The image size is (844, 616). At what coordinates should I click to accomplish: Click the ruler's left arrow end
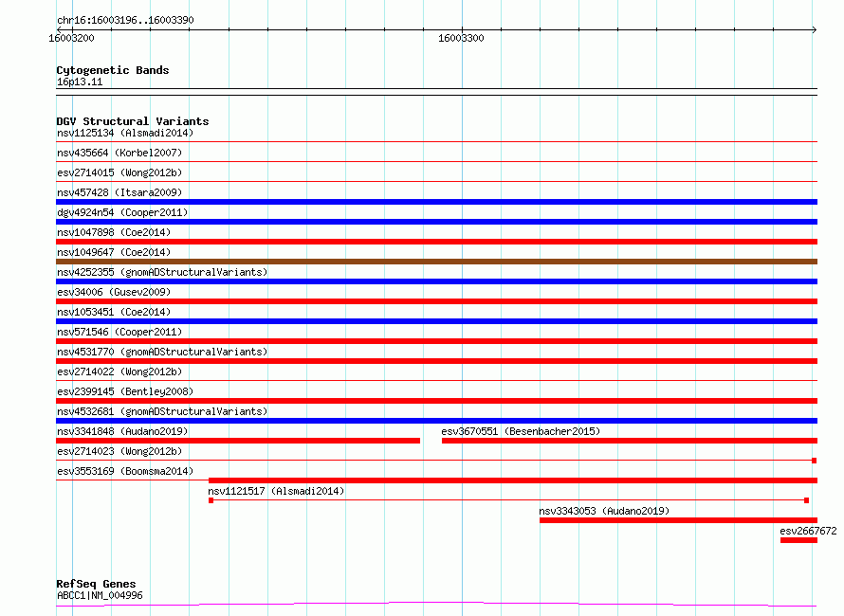click(x=59, y=29)
